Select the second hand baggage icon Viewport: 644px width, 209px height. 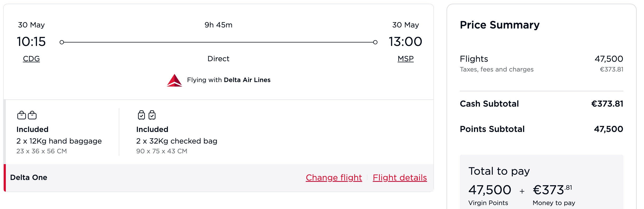click(x=32, y=115)
